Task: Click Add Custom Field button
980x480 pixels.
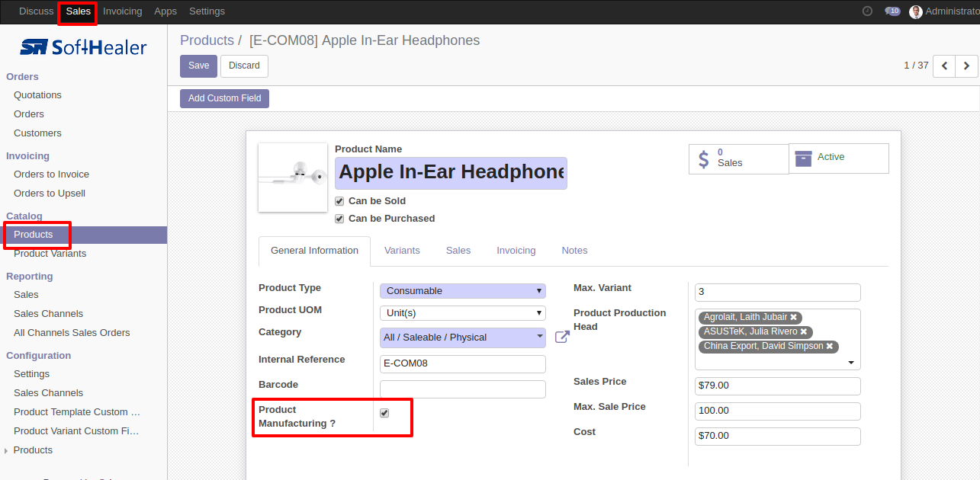Action: (224, 98)
